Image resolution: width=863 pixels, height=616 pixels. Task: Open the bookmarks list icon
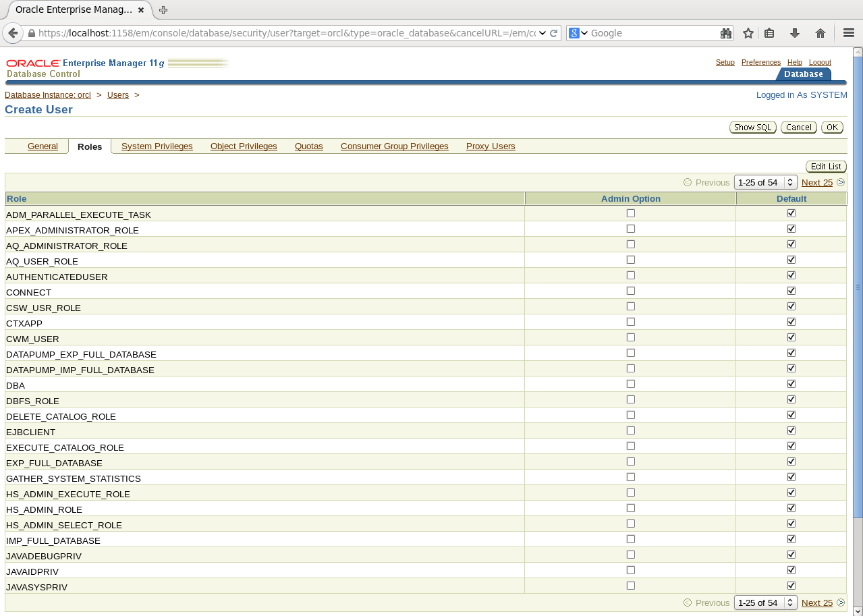769,33
